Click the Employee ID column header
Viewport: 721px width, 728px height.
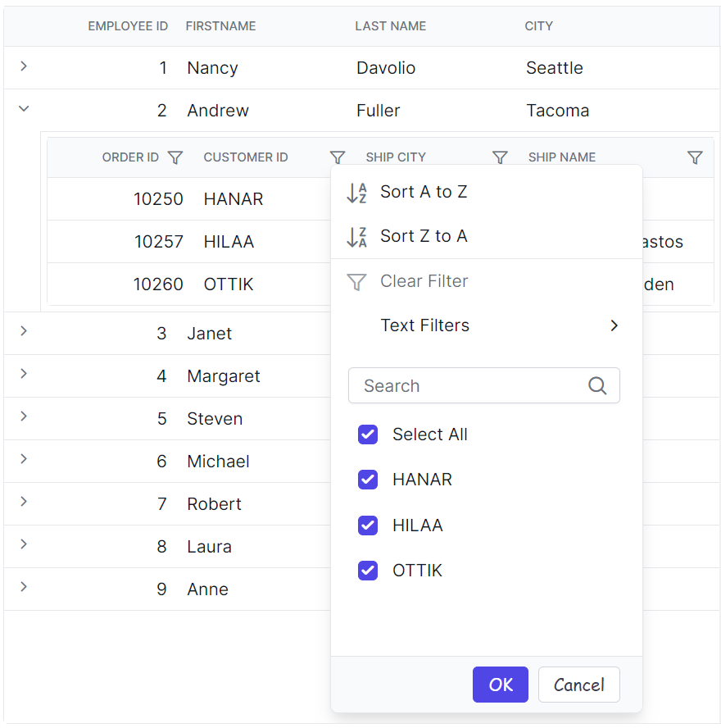click(x=128, y=26)
